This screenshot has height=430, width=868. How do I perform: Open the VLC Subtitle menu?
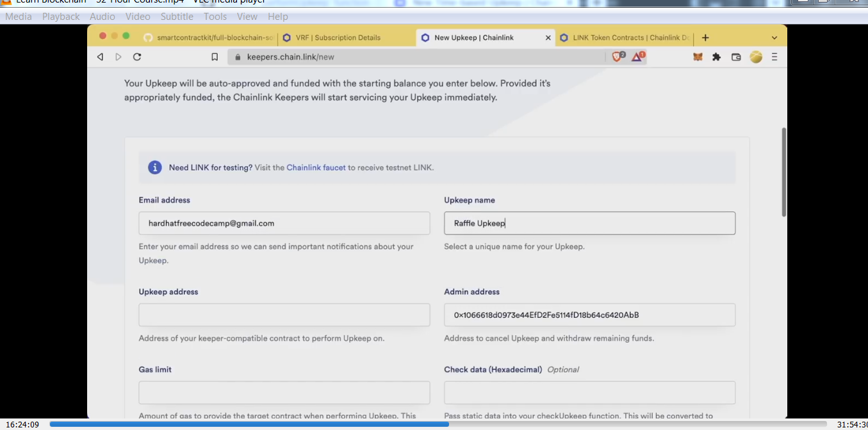[x=177, y=16]
